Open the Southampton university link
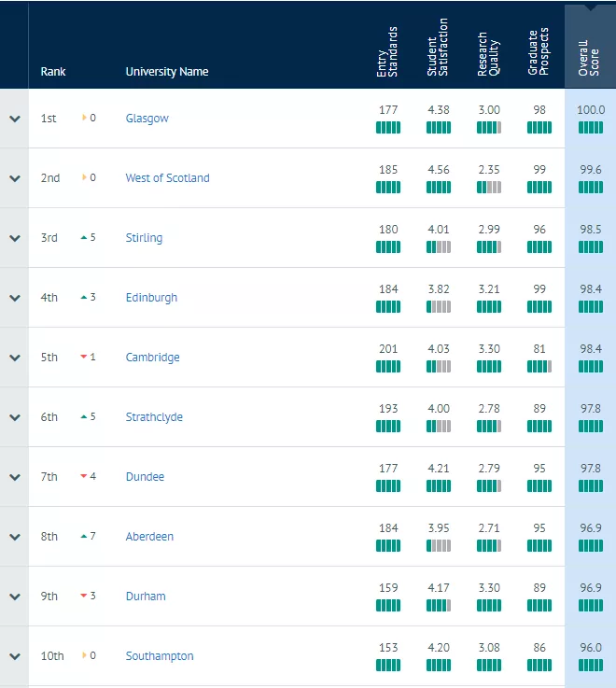 [160, 656]
